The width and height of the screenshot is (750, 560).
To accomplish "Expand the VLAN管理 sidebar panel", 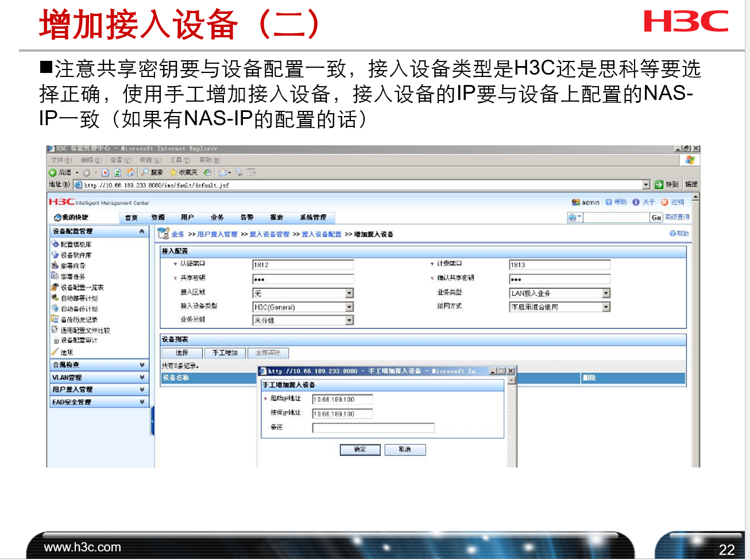I will click(142, 377).
